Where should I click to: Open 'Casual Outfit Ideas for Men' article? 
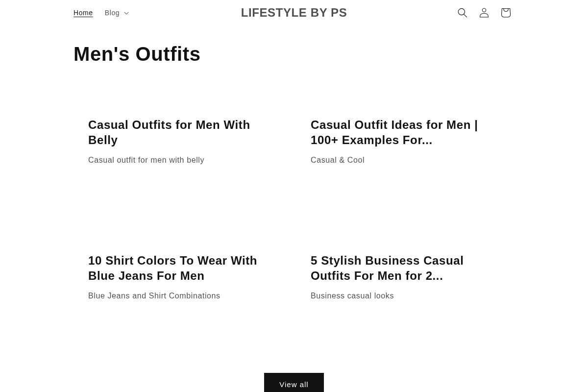pyautogui.click(x=394, y=132)
